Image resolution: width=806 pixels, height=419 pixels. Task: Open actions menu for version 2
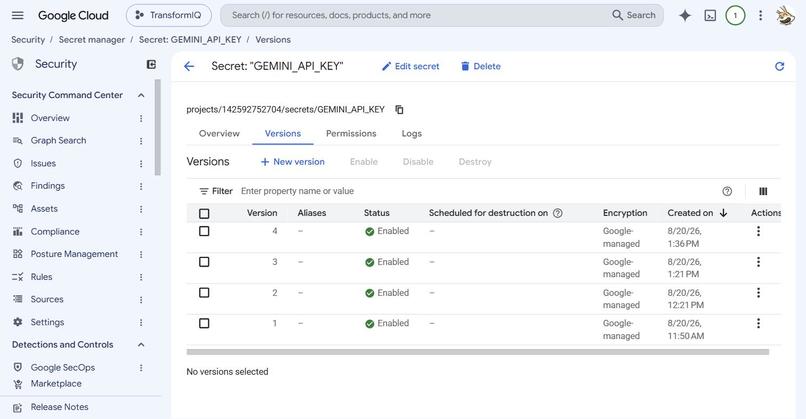coord(758,293)
